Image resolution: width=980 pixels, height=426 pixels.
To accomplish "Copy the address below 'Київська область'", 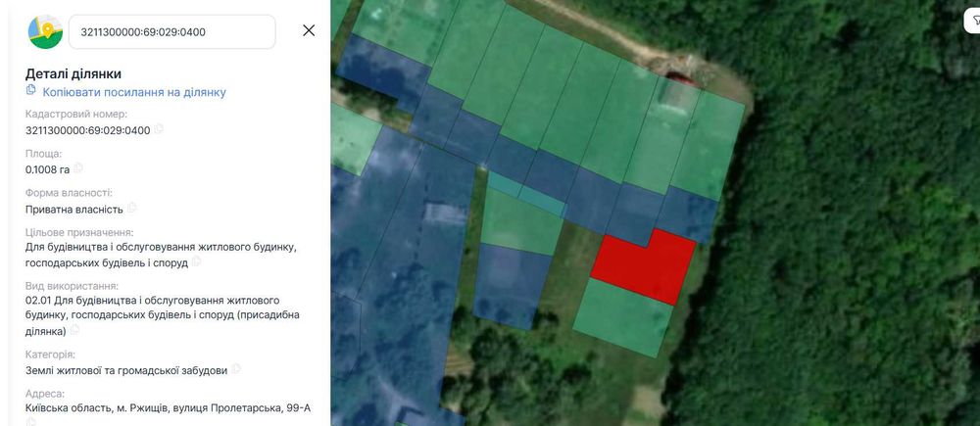I will [x=30, y=421].
